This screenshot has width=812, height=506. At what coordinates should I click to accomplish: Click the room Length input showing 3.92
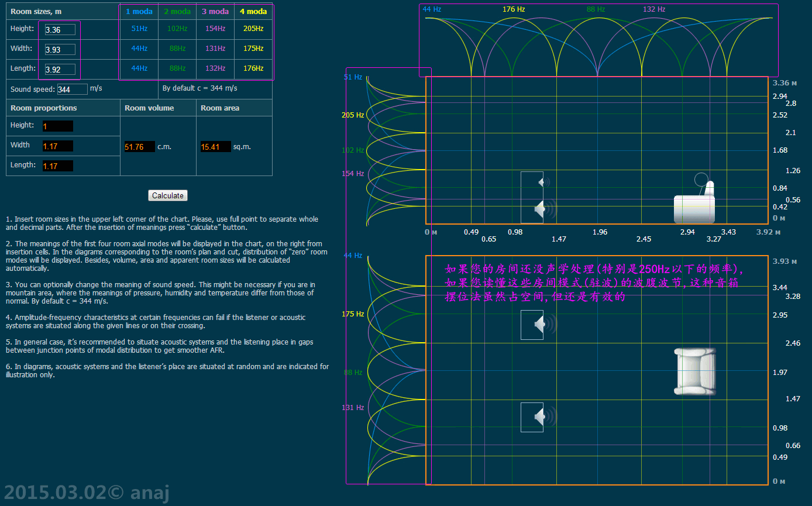point(60,69)
